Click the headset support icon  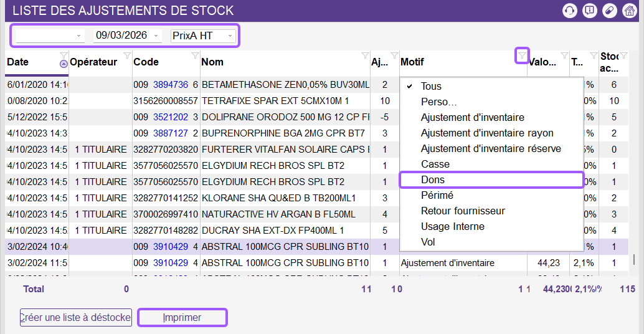coord(569,11)
